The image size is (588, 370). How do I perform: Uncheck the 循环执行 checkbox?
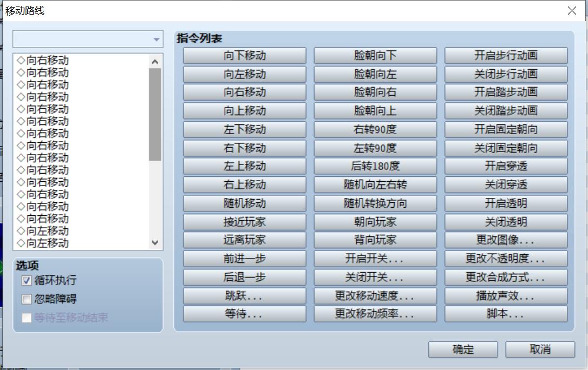(x=26, y=281)
